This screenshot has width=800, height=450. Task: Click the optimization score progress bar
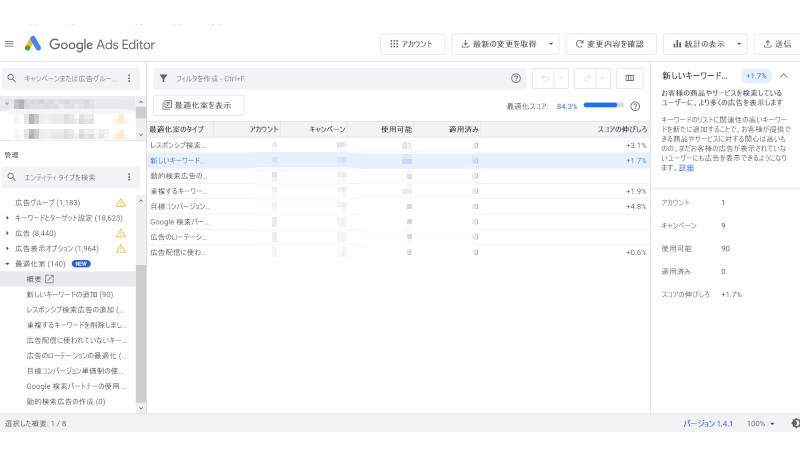[604, 105]
